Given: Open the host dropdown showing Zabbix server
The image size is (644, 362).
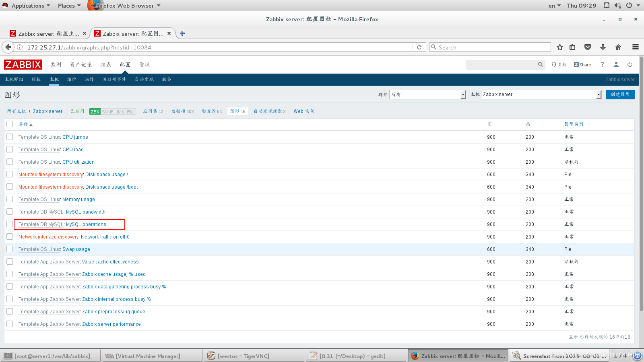Looking at the screenshot, I should [x=541, y=95].
